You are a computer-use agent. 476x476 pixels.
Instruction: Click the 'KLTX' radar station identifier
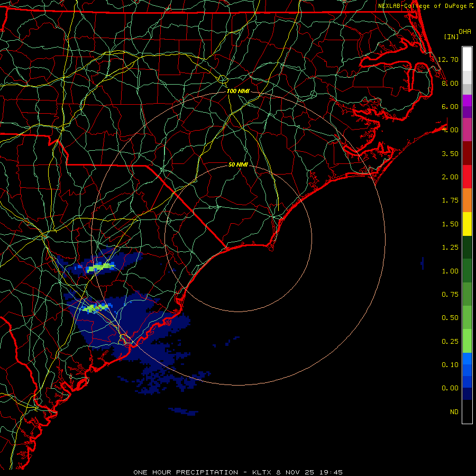tap(262, 472)
